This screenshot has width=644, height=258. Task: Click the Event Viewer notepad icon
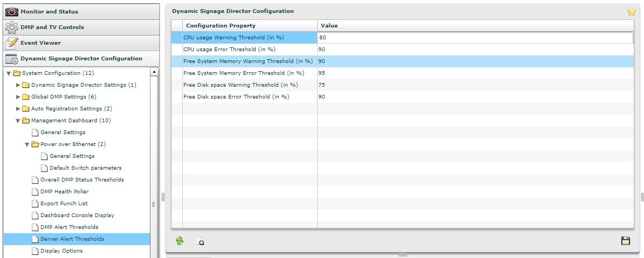point(11,43)
